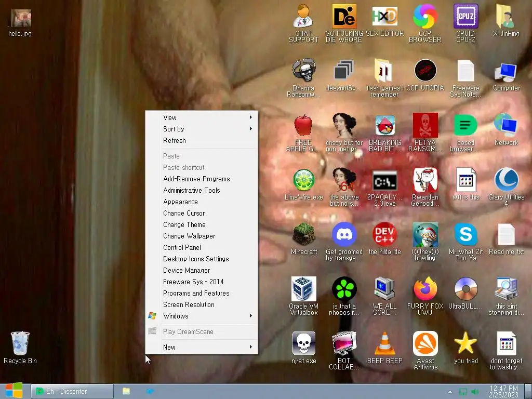Launch the Minecraft shortcut
This screenshot has height=399, width=532.
[303, 239]
